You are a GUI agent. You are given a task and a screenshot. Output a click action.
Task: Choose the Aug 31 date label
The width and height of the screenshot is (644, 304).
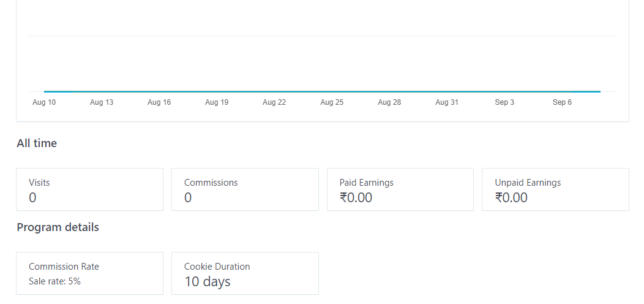pyautogui.click(x=447, y=102)
